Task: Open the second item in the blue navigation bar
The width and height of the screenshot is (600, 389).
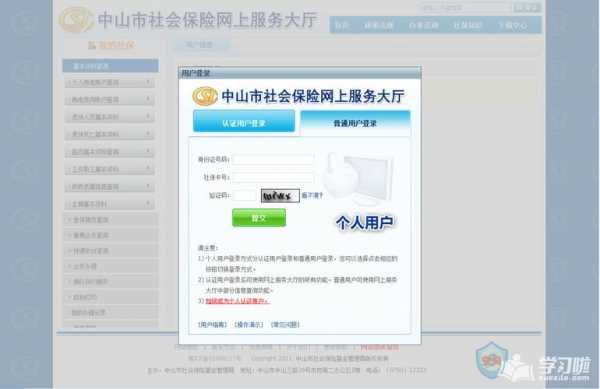Action: pos(379,25)
